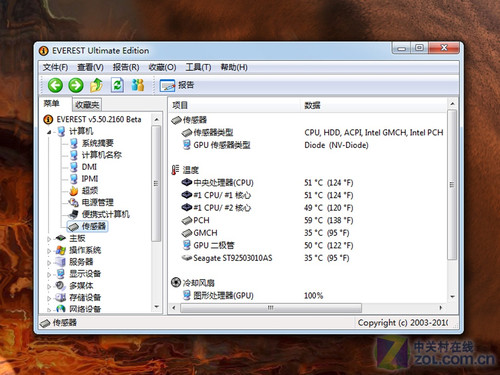Image resolution: width=500 pixels, height=375 pixels.
Task: Click the 操作系统 Windows flag icon
Action: [x=61, y=250]
